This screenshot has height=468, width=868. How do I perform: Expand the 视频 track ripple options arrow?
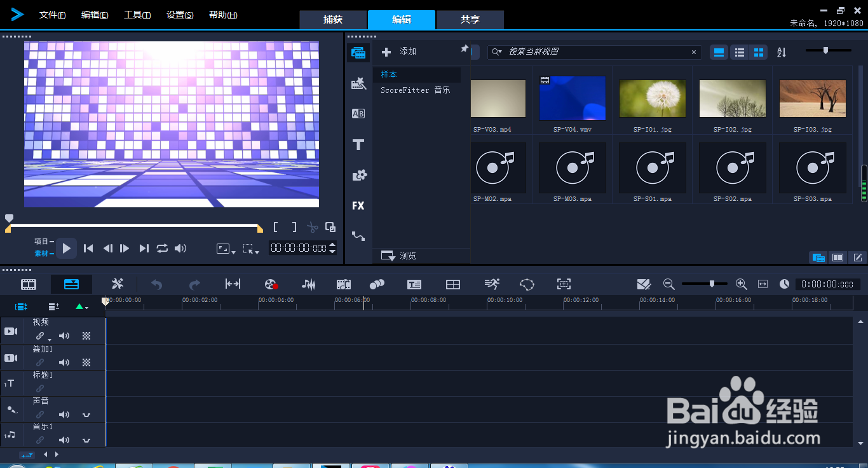(50, 340)
